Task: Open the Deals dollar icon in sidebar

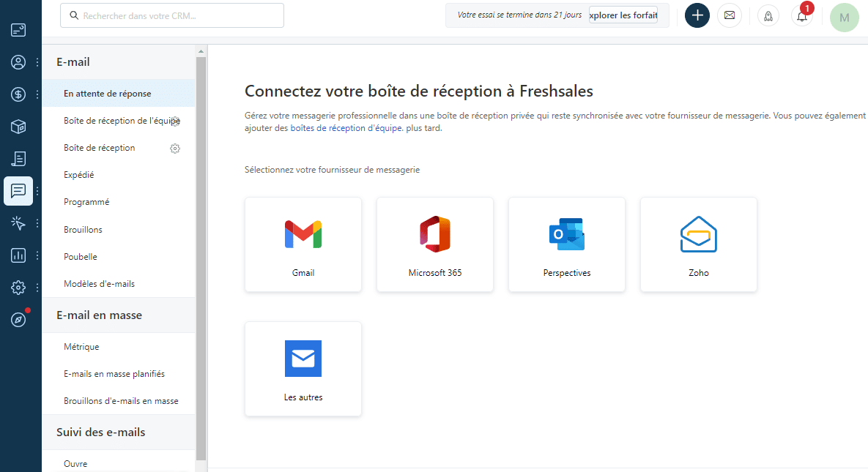Action: pos(18,94)
